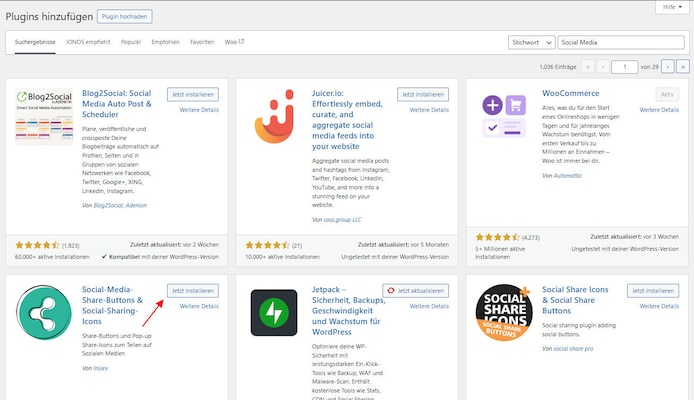This screenshot has width=694, height=400.
Task: Open the Juicer.io plugin logo
Action: (274, 116)
